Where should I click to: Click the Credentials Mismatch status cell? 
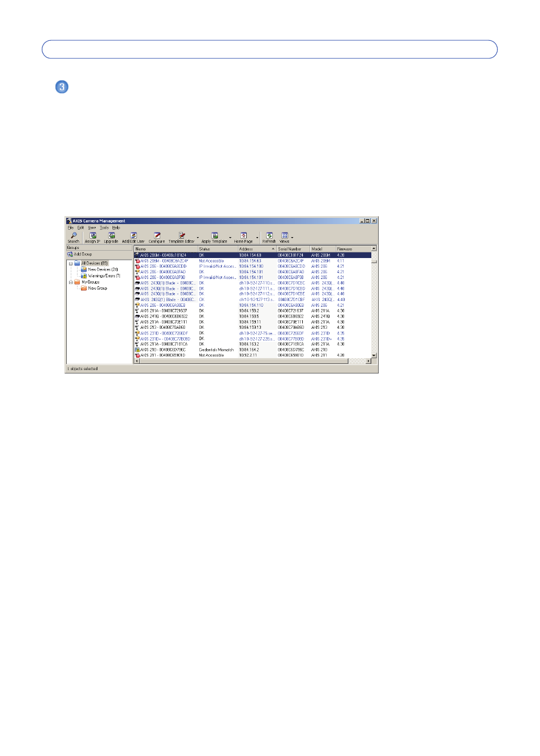point(216,350)
